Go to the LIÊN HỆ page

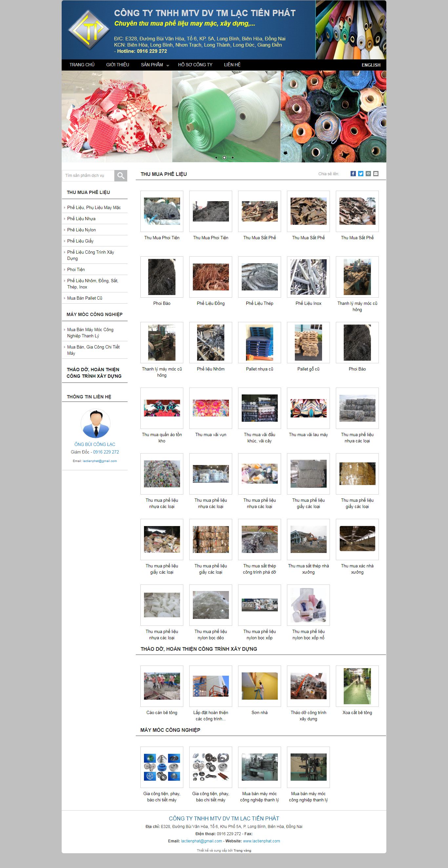tap(232, 65)
